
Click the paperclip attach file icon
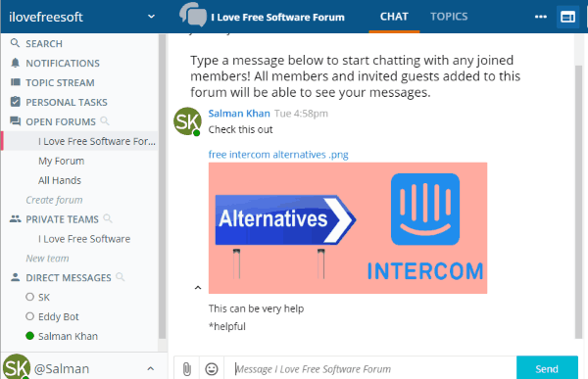click(x=187, y=369)
